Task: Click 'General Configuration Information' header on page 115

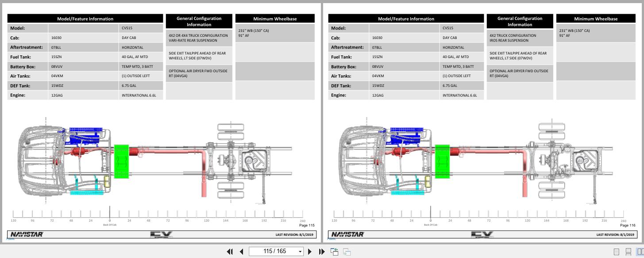Action: point(199,21)
